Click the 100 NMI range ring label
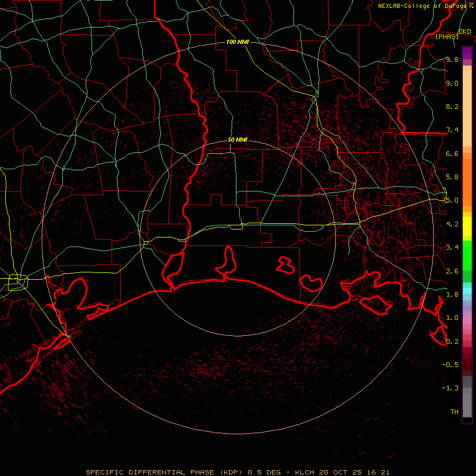This screenshot has height=476, width=476. (x=237, y=42)
